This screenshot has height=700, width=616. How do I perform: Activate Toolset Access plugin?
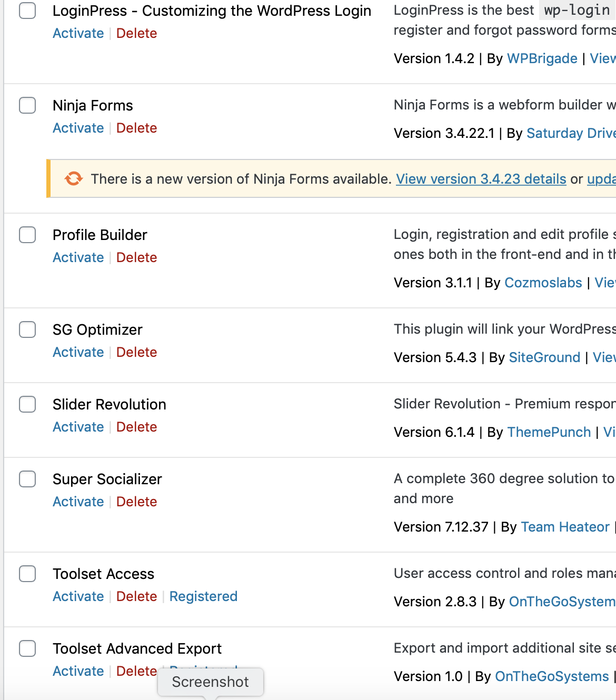coord(78,596)
